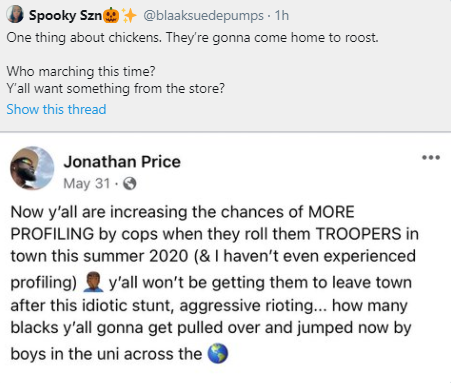The image size is (451, 383).
Task: Open the Spooky Szn display name
Action: 65,15
